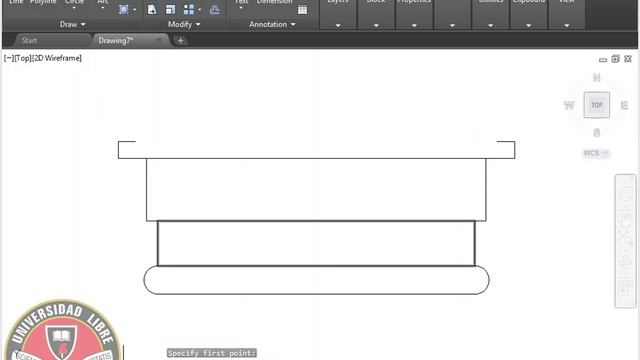Click the N compass direction on ViewCube
The height and width of the screenshot is (360, 640).
point(597,77)
